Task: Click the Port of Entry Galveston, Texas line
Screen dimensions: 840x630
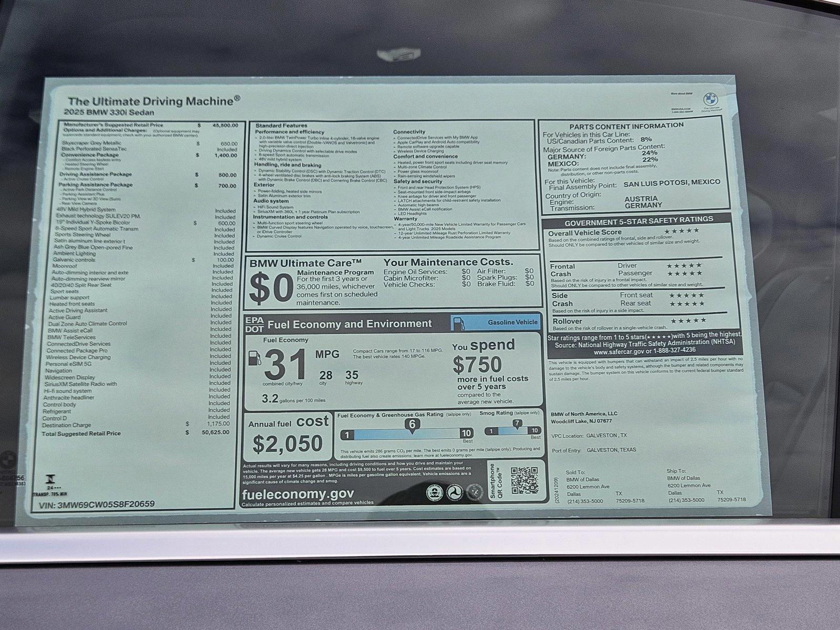Action: click(x=594, y=450)
